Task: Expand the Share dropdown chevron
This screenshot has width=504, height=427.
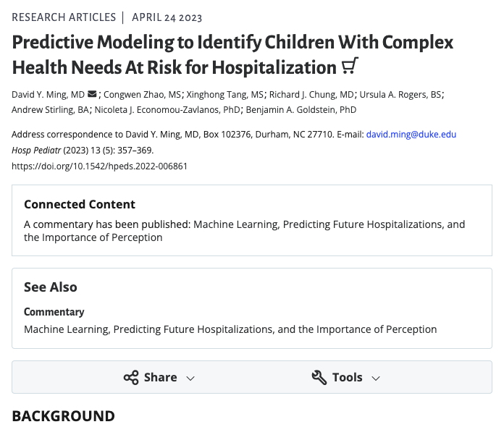Action: pos(190,378)
